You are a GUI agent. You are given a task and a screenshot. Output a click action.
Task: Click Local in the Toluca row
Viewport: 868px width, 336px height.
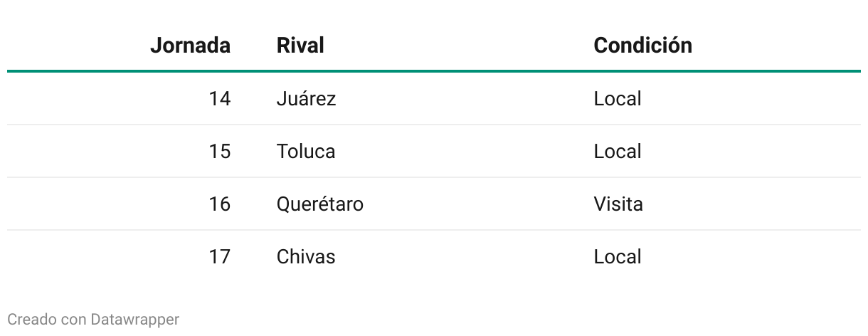618,152
